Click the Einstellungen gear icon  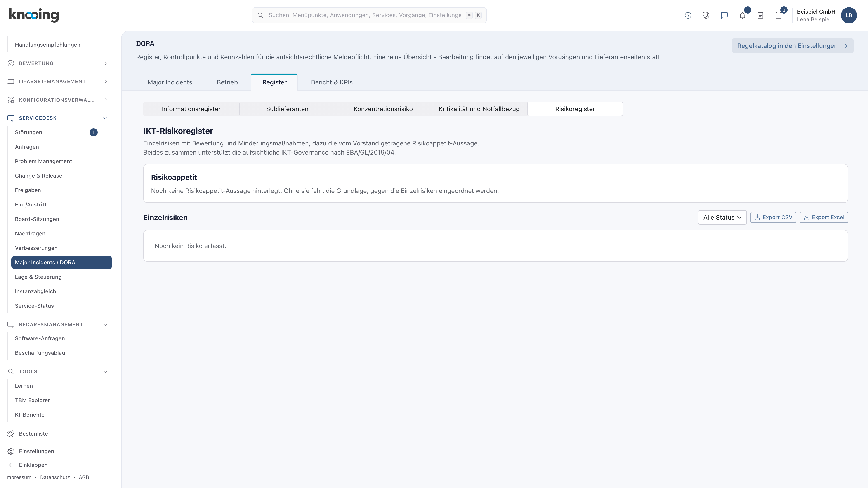tap(11, 451)
